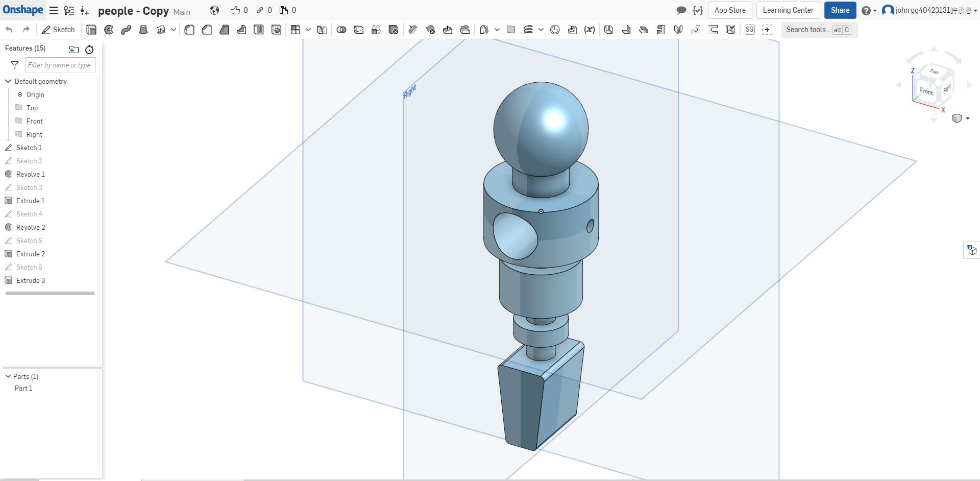Image resolution: width=980 pixels, height=481 pixels.
Task: Click the Fillet tool icon
Action: tap(189, 30)
